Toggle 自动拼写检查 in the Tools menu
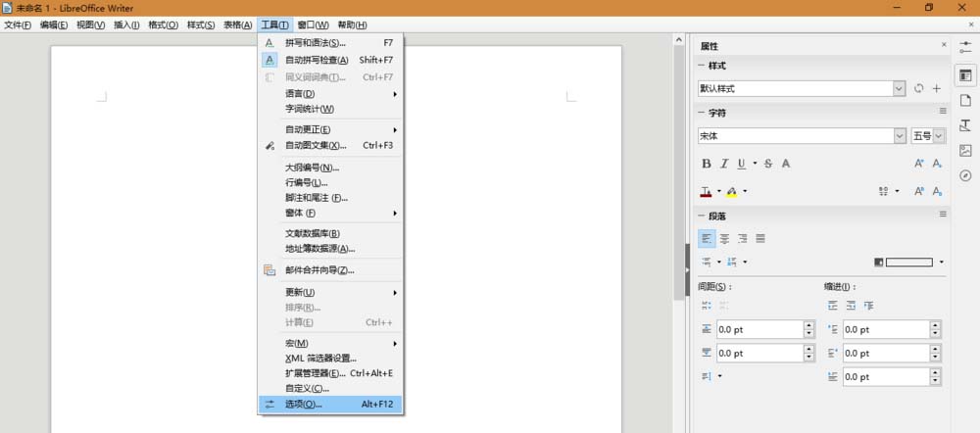980x433 pixels. click(330, 60)
